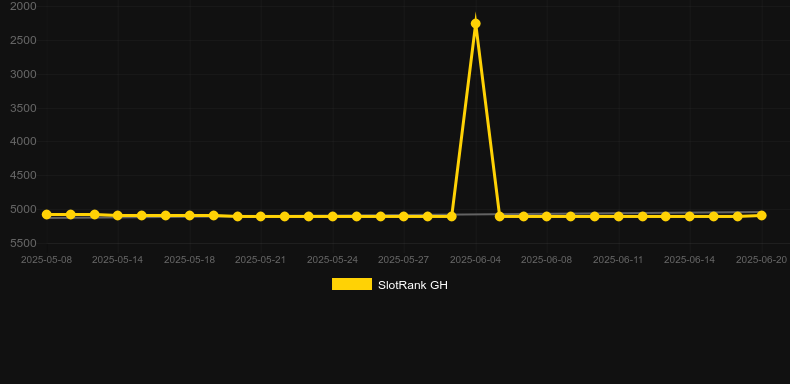Select the peak data point on 2025-06-04

tap(475, 24)
